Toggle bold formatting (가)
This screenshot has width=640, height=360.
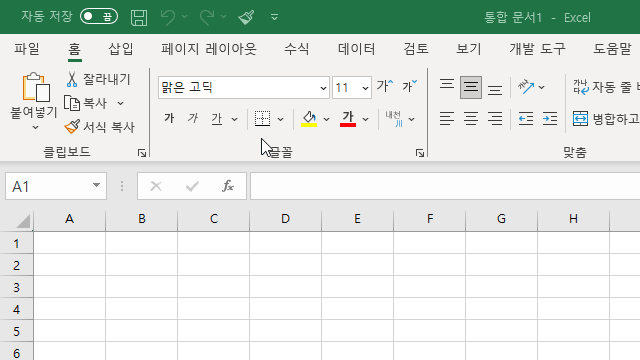169,119
